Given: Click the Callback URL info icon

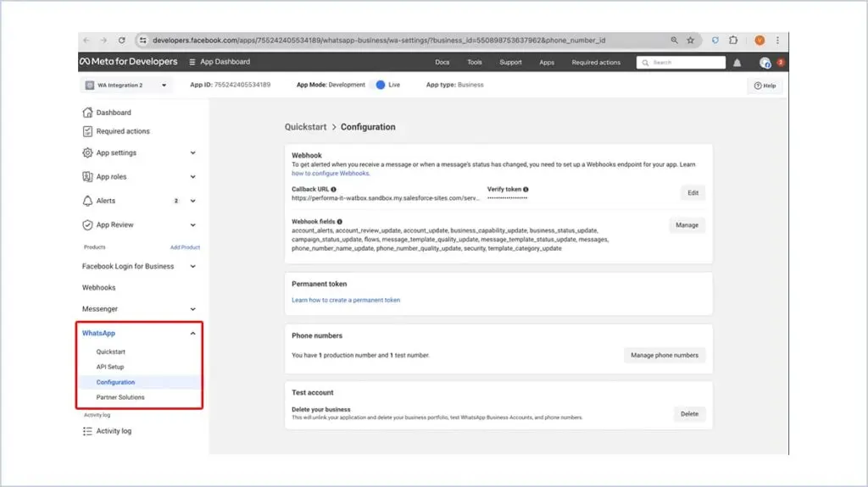Looking at the screenshot, I should coord(333,189).
